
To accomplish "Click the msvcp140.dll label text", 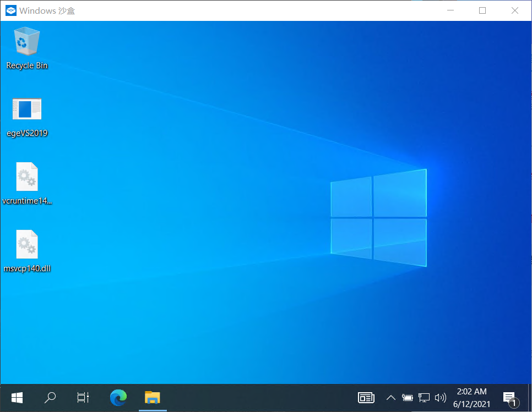I will 27,268.
